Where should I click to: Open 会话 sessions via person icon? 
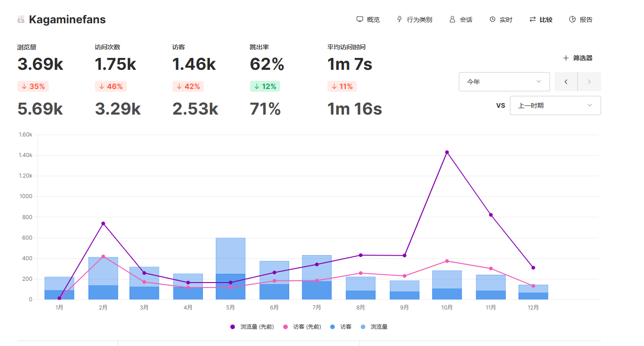[x=452, y=19]
